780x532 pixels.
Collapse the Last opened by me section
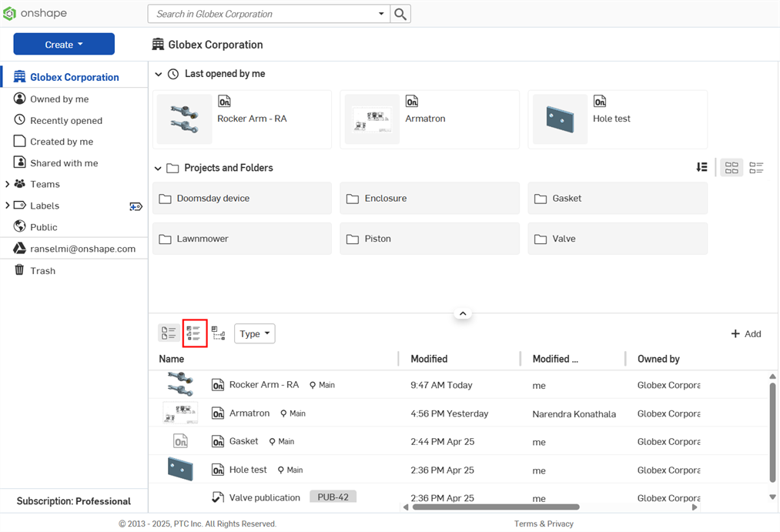tap(158, 74)
